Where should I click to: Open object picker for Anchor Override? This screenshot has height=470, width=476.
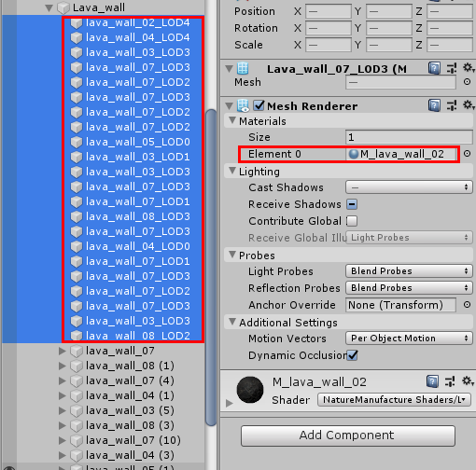pos(467,305)
